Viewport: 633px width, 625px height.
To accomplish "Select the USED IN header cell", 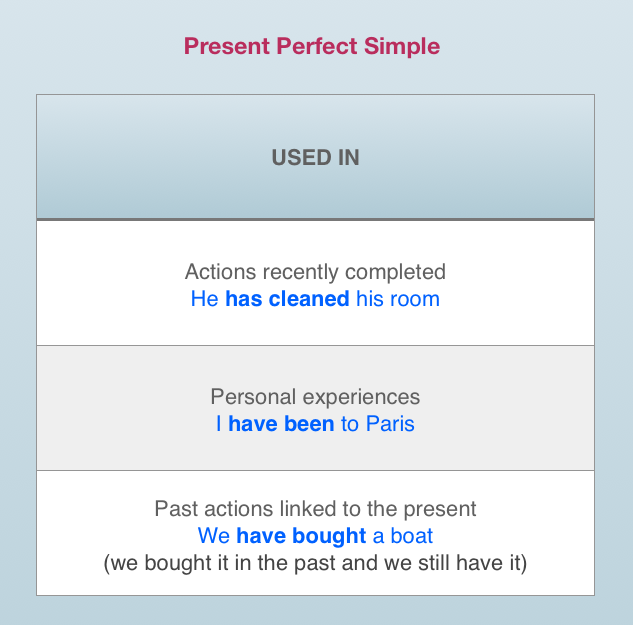I will pyautogui.click(x=315, y=157).
